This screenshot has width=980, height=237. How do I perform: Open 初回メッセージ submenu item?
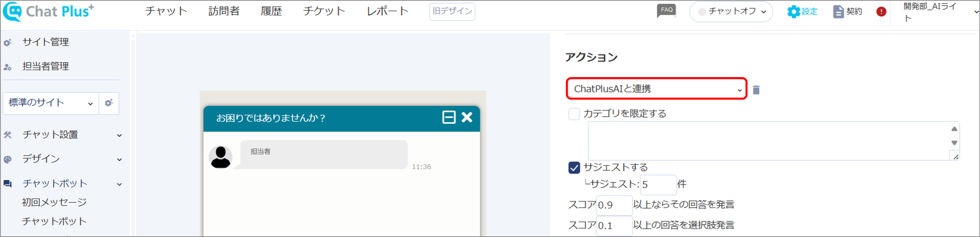[54, 202]
